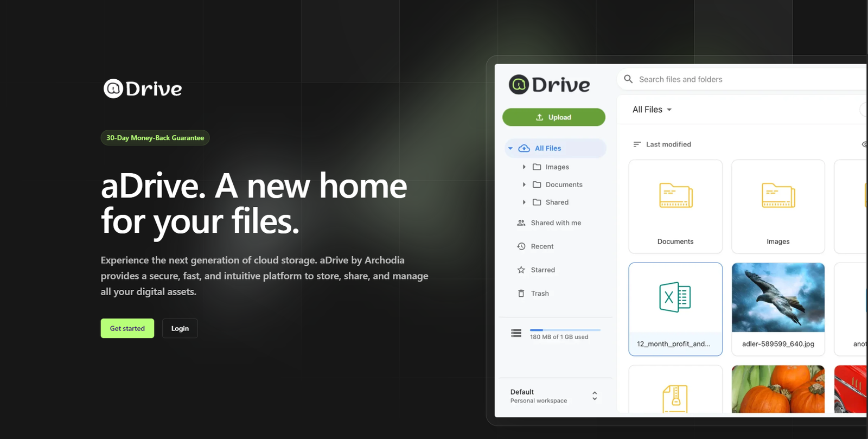Image resolution: width=868 pixels, height=439 pixels.
Task: Expand the Documents folder tree arrow
Action: pos(524,184)
